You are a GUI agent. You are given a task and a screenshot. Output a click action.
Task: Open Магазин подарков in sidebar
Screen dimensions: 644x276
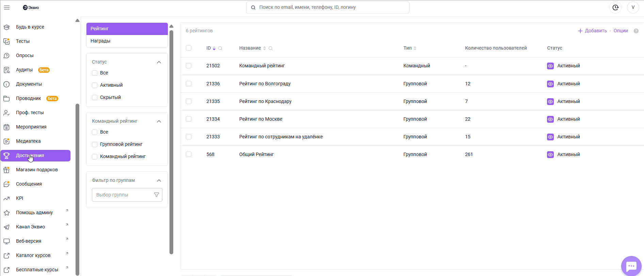(x=37, y=170)
